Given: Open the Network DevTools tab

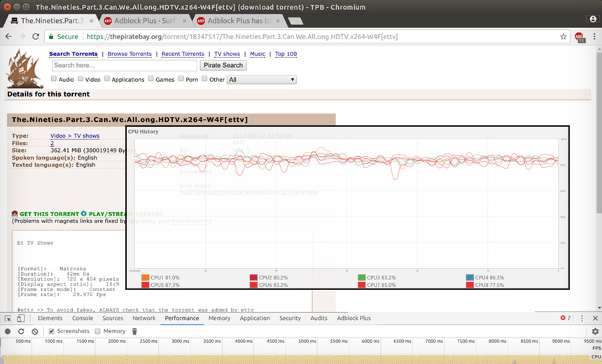Looking at the screenshot, I should 144,318.
